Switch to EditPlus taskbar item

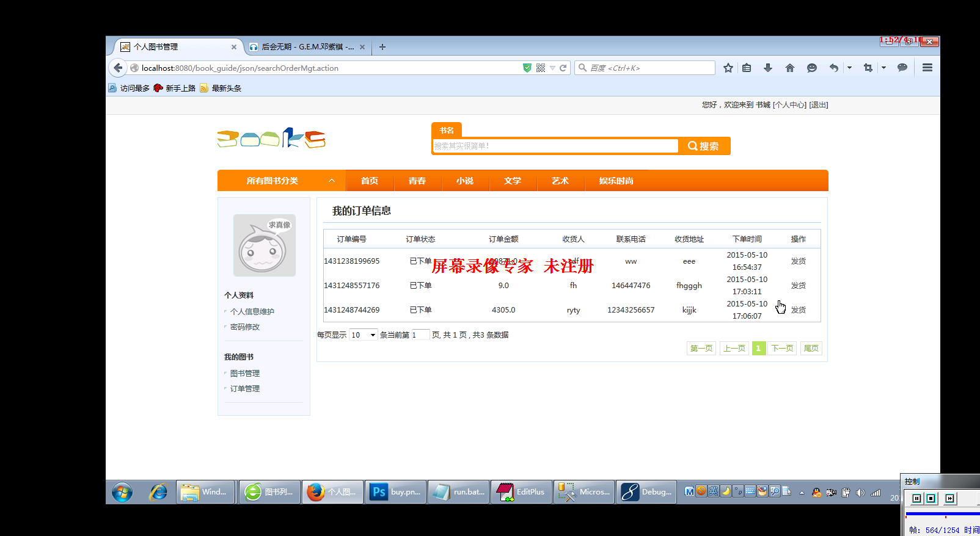pos(521,492)
